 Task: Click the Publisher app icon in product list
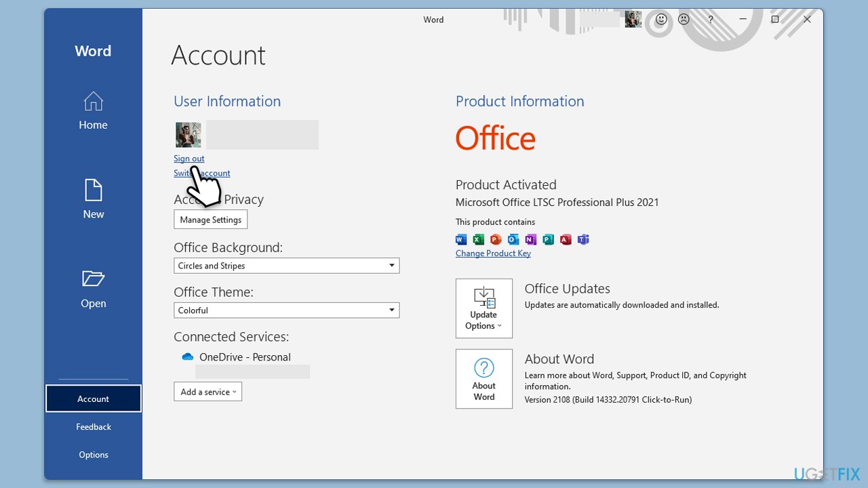[548, 239]
